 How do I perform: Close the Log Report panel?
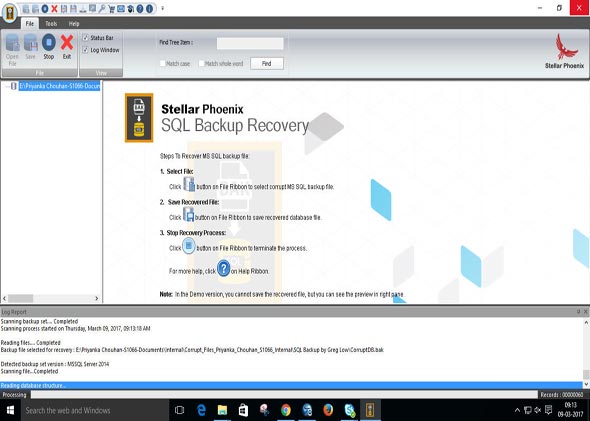[585, 312]
